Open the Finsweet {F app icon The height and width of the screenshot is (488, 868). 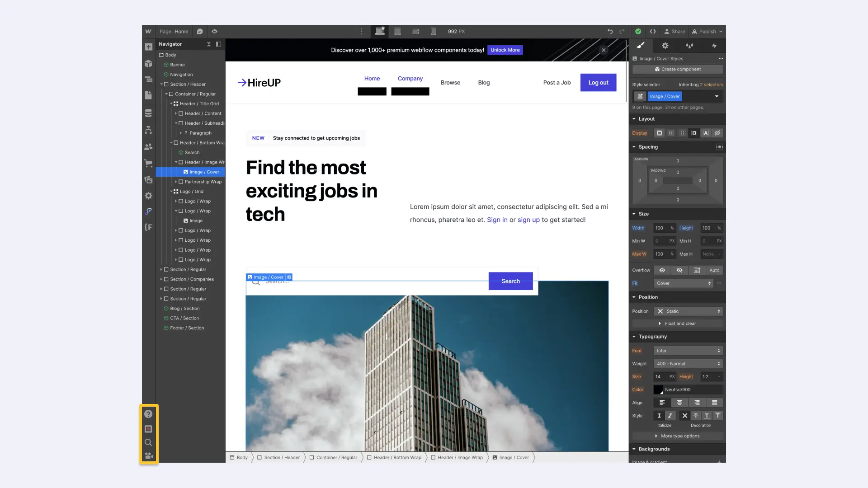point(148,227)
